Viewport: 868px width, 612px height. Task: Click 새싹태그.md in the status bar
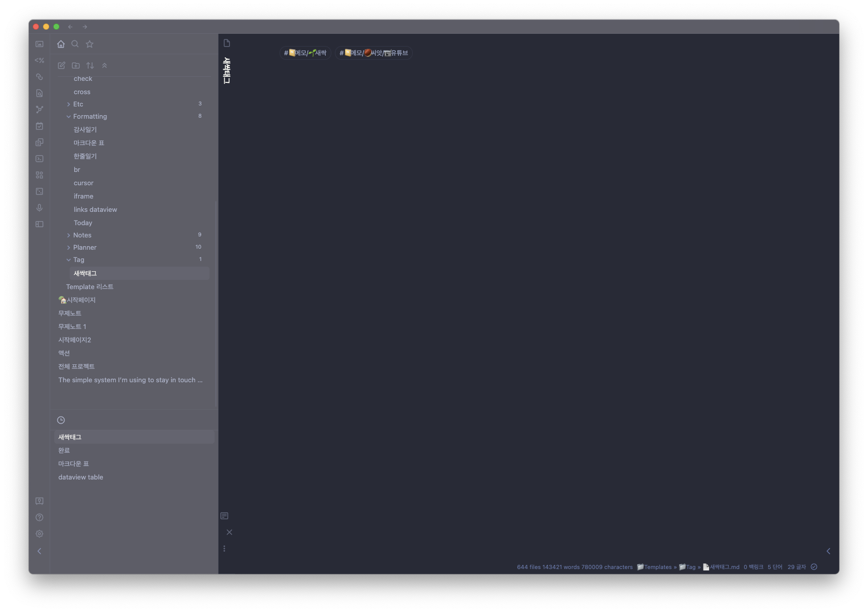pyautogui.click(x=721, y=567)
